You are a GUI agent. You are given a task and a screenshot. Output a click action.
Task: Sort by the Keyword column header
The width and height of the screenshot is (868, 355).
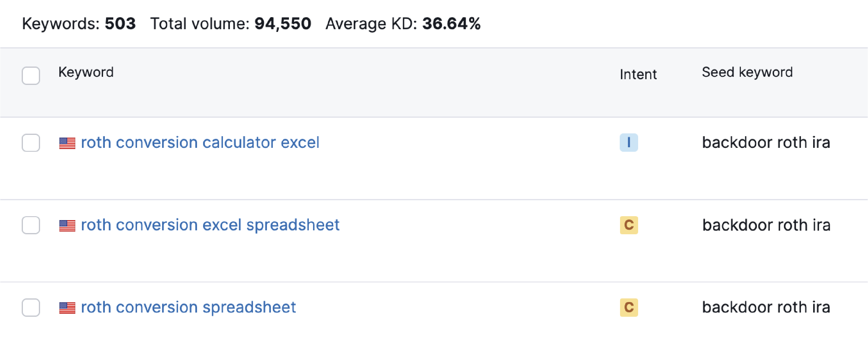(86, 72)
